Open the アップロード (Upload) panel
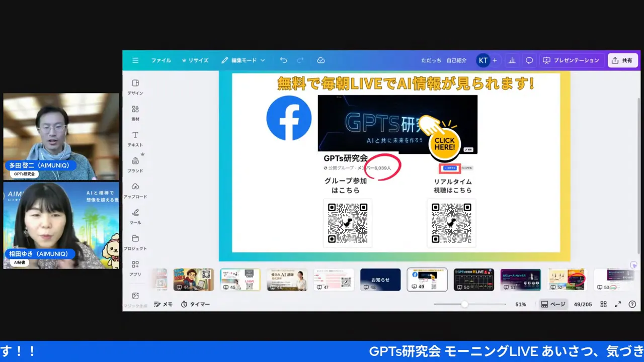Image resolution: width=644 pixels, height=362 pixels. tap(135, 190)
